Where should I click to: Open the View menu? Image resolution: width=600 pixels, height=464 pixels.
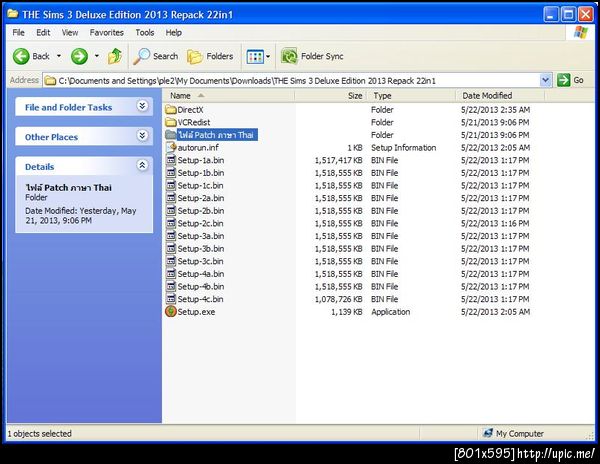(70, 33)
